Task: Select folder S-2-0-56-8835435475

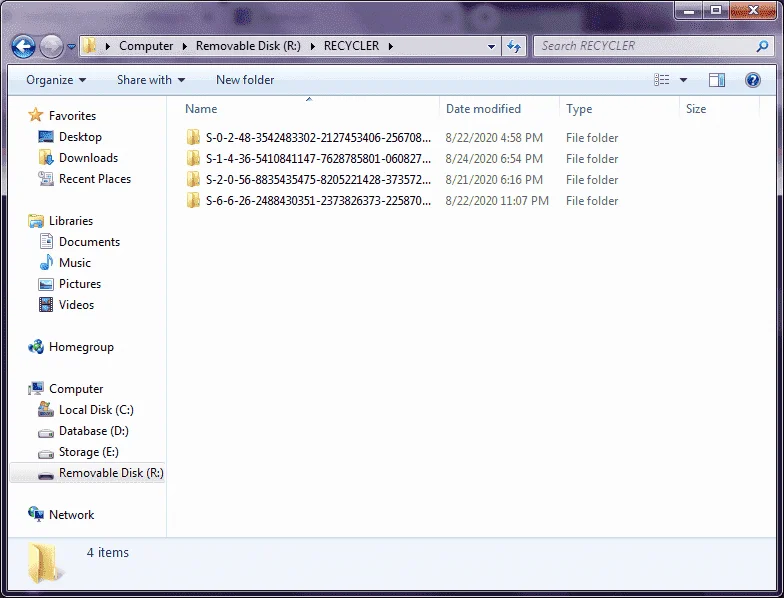Action: coord(318,180)
